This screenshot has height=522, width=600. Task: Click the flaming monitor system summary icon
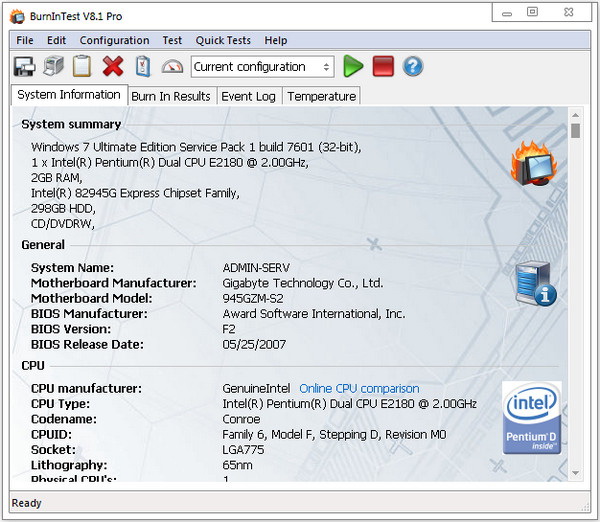[x=535, y=163]
